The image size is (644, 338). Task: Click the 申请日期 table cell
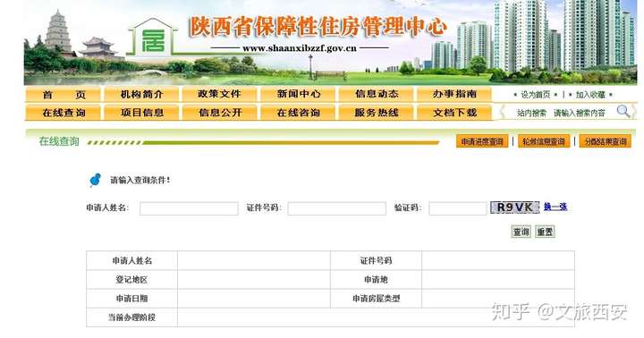(x=131, y=299)
